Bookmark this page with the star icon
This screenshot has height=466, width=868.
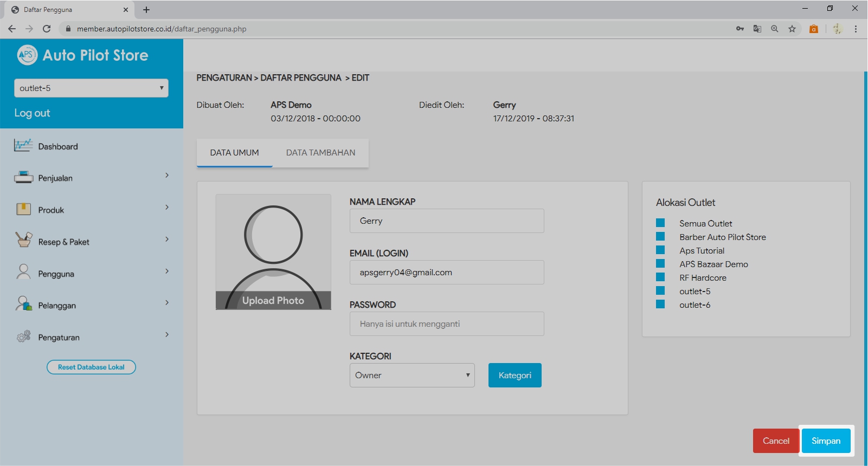(792, 29)
